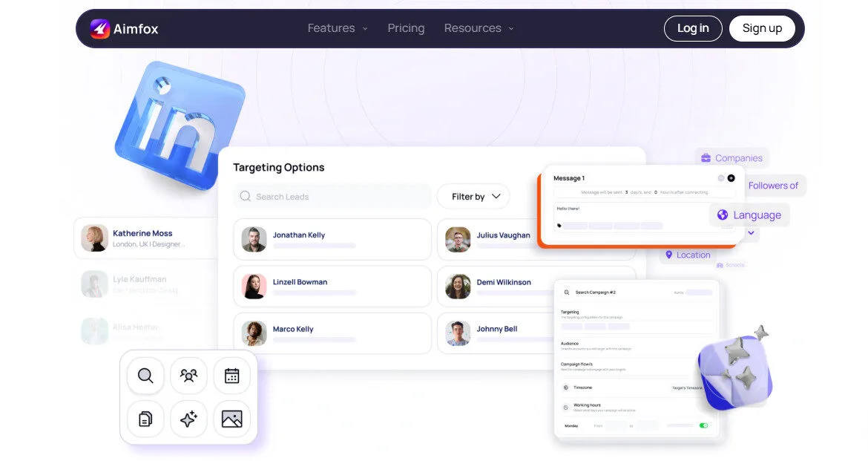Click the image icon in the icon panel
868x461 pixels.
click(x=231, y=419)
